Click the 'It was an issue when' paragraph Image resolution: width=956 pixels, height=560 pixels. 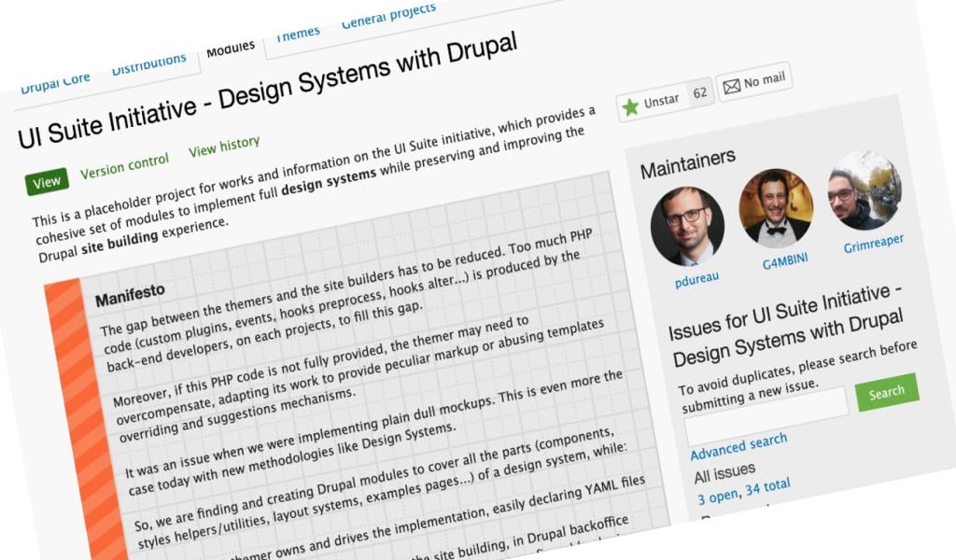[x=373, y=432]
